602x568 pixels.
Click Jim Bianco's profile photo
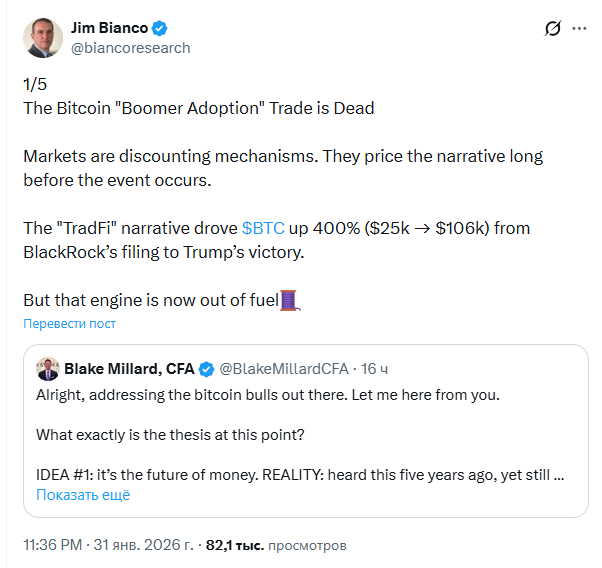coord(43,37)
